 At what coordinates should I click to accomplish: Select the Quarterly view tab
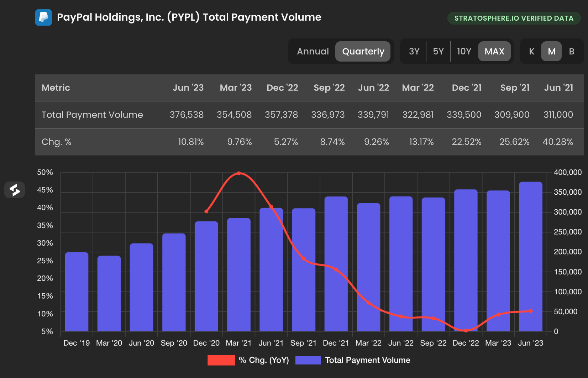pyautogui.click(x=363, y=51)
